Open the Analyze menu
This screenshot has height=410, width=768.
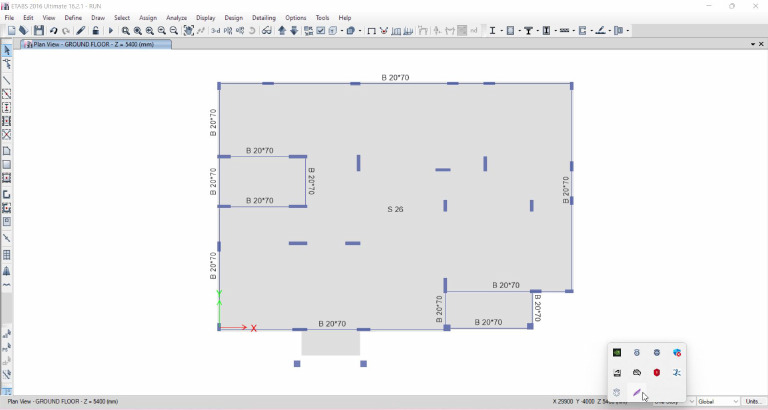point(176,18)
